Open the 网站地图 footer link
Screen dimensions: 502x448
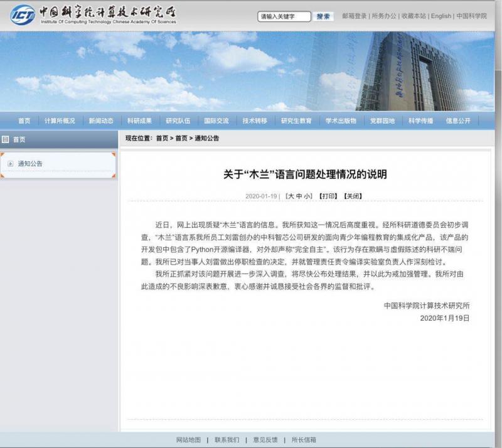(189, 440)
